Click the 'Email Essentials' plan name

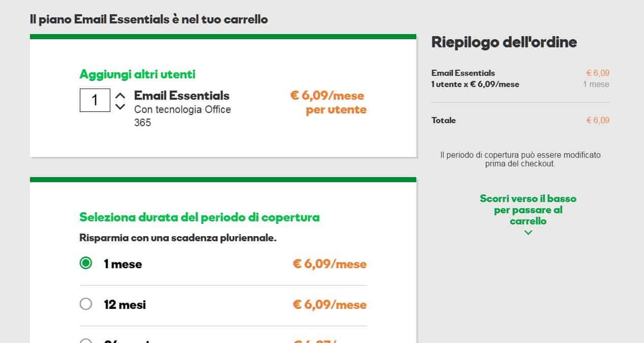click(x=181, y=96)
